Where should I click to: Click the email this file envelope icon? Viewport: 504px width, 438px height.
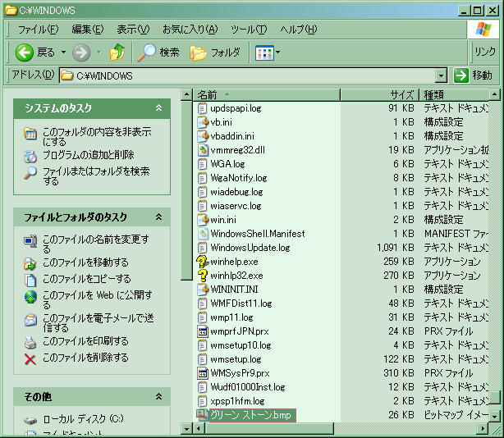[x=30, y=320]
